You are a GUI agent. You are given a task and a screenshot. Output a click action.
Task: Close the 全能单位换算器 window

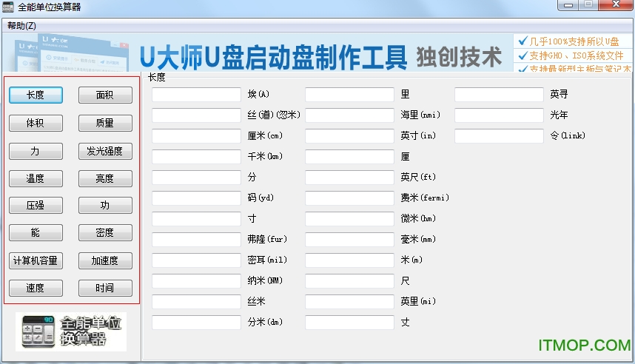(x=616, y=5)
